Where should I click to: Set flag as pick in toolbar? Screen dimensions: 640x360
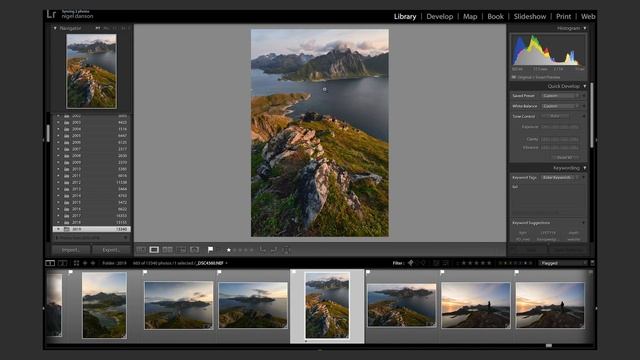pyautogui.click(x=210, y=249)
